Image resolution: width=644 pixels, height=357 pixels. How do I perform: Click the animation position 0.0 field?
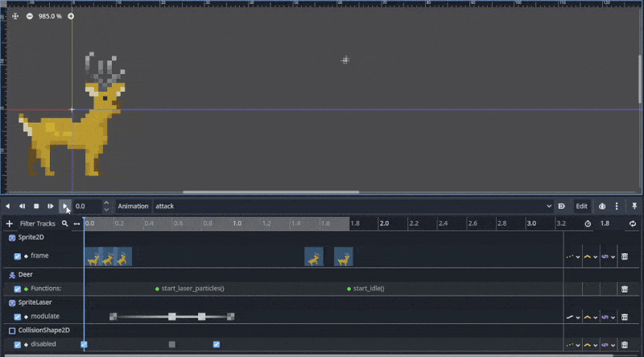click(87, 206)
